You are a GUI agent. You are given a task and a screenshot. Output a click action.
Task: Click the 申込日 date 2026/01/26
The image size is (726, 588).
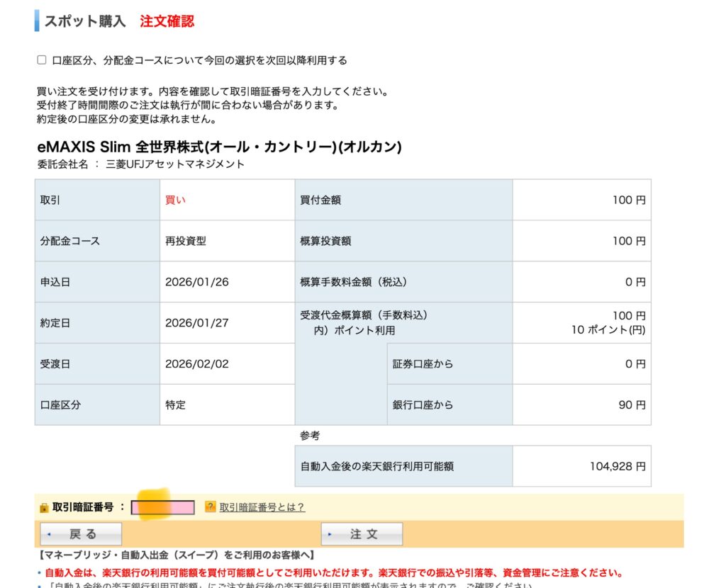pos(196,282)
